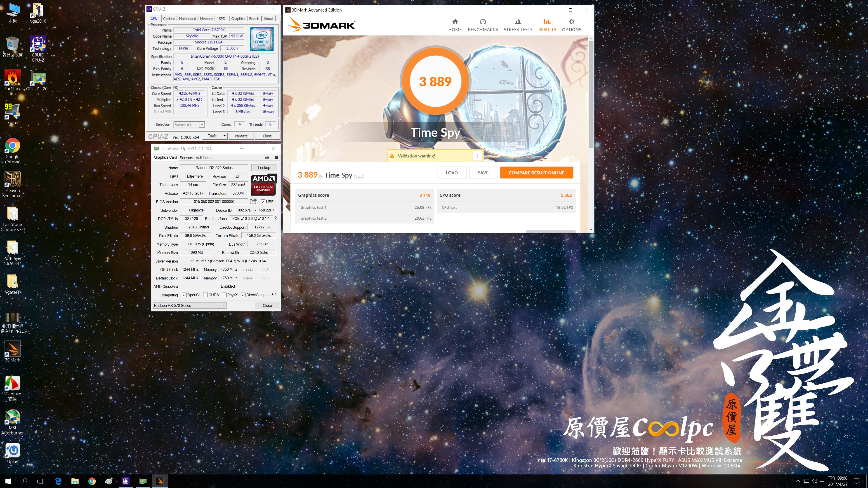Viewport: 868px width, 488px height.
Task: Click BIOS share/export icon in GPU-Z
Action: pos(253,201)
